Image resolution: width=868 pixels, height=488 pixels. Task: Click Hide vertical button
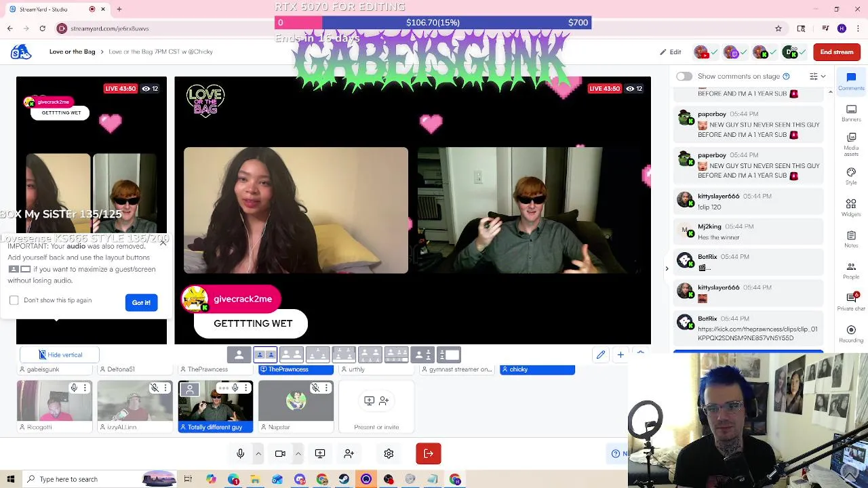(x=60, y=354)
